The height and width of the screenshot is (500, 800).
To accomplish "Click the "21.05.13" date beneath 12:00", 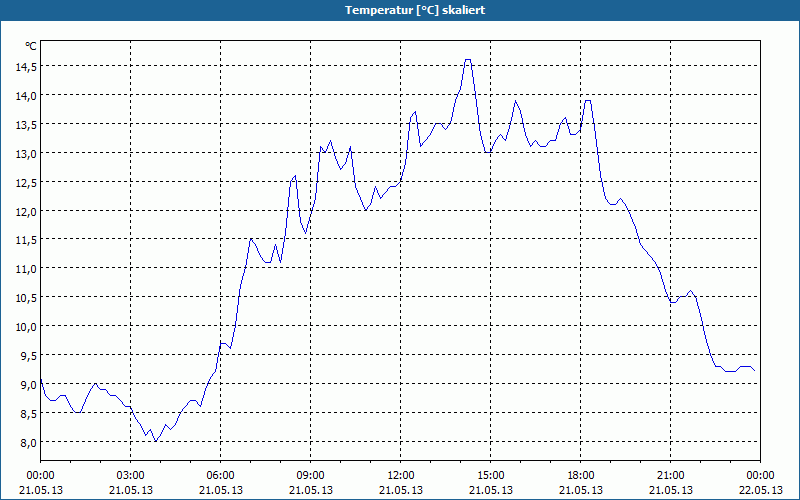I will [401, 490].
